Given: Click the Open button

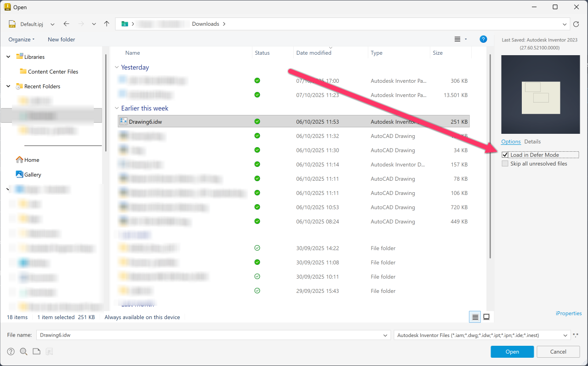Looking at the screenshot, I should coord(512,352).
